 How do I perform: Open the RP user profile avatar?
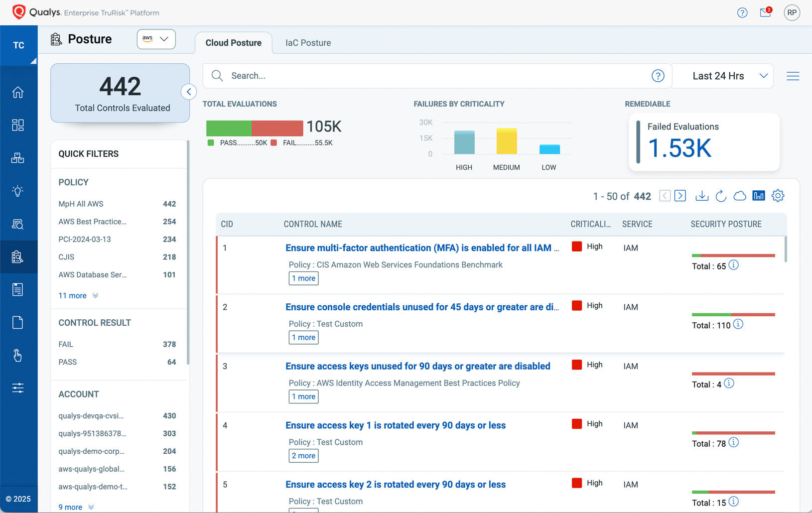pos(792,12)
